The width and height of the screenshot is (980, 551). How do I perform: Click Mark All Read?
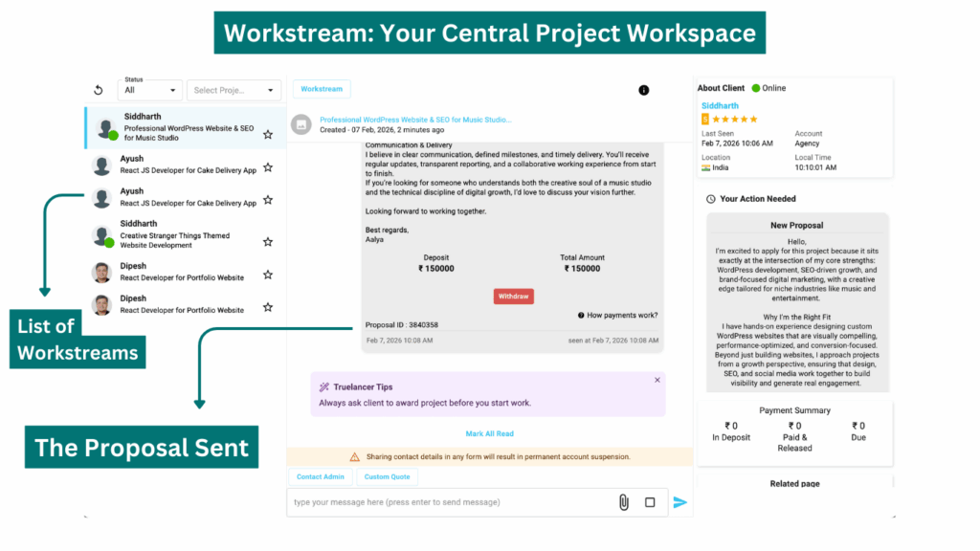[489, 433]
